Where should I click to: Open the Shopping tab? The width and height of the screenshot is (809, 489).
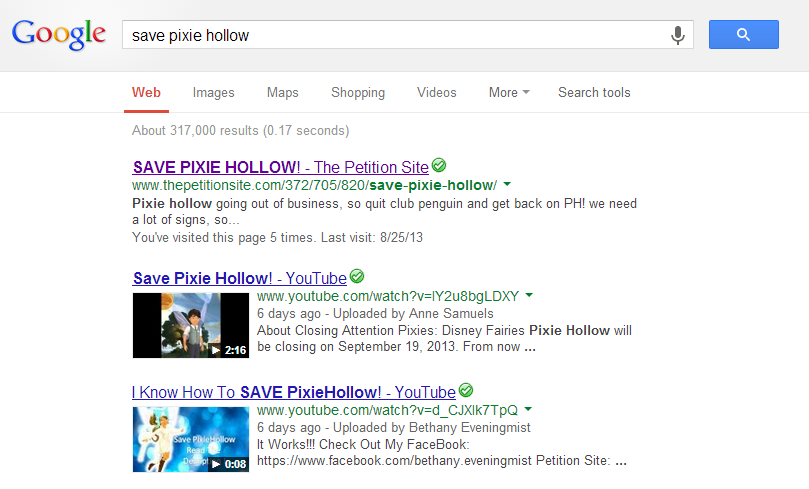coord(357,93)
